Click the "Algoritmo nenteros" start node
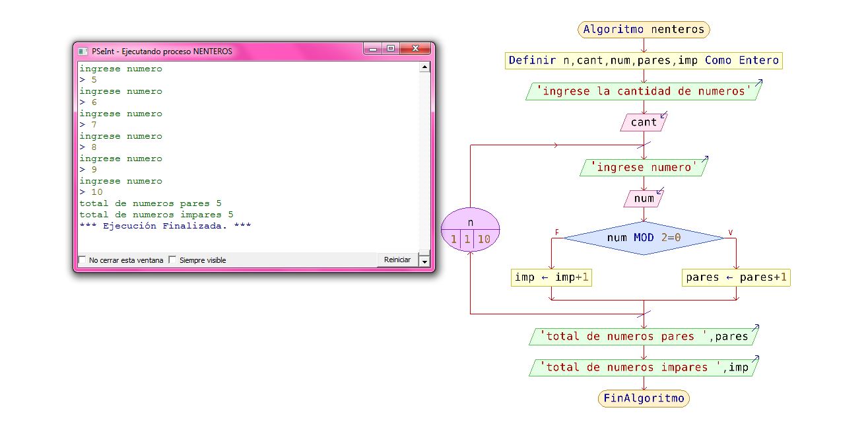The image size is (868, 424). click(x=643, y=29)
